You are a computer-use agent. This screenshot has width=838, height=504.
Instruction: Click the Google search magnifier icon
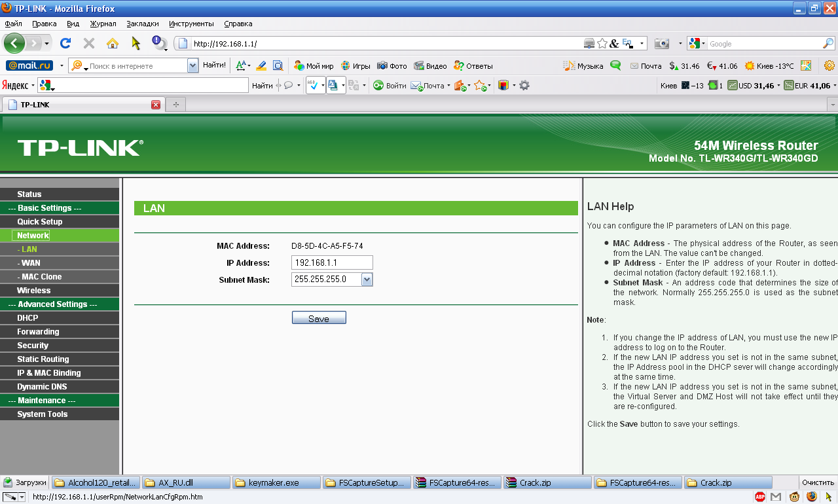(x=828, y=44)
